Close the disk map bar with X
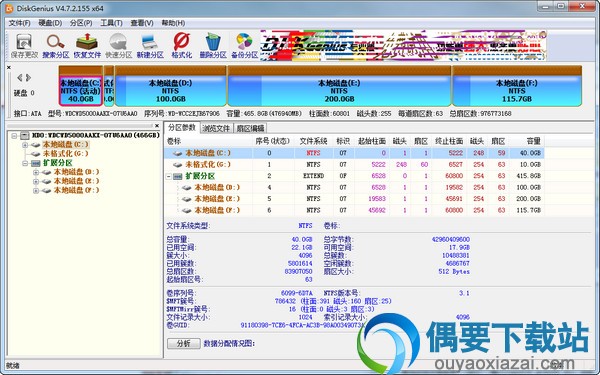This screenshot has width=600, height=375. [8, 67]
